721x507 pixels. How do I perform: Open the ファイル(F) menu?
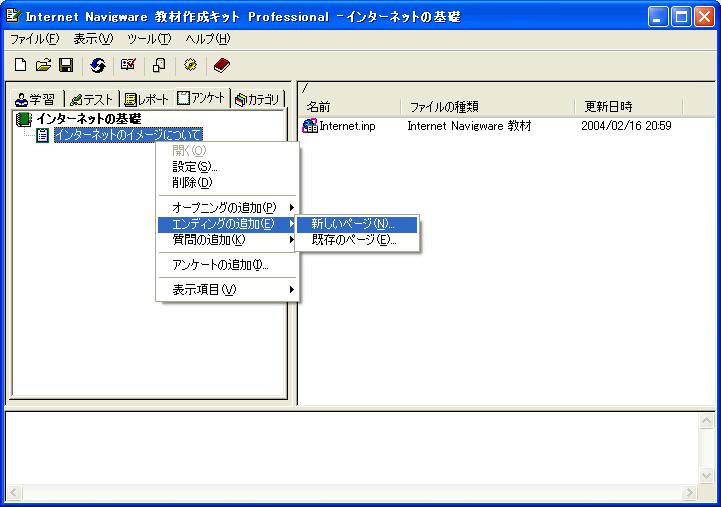pyautogui.click(x=35, y=40)
